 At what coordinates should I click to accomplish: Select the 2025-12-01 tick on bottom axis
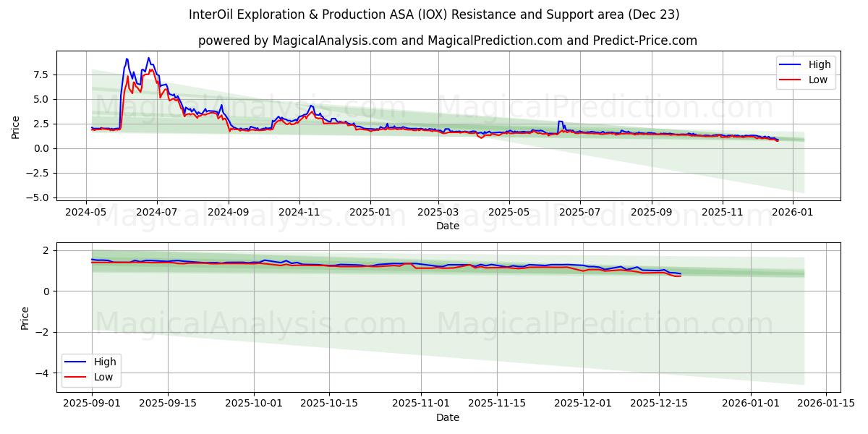tap(583, 402)
